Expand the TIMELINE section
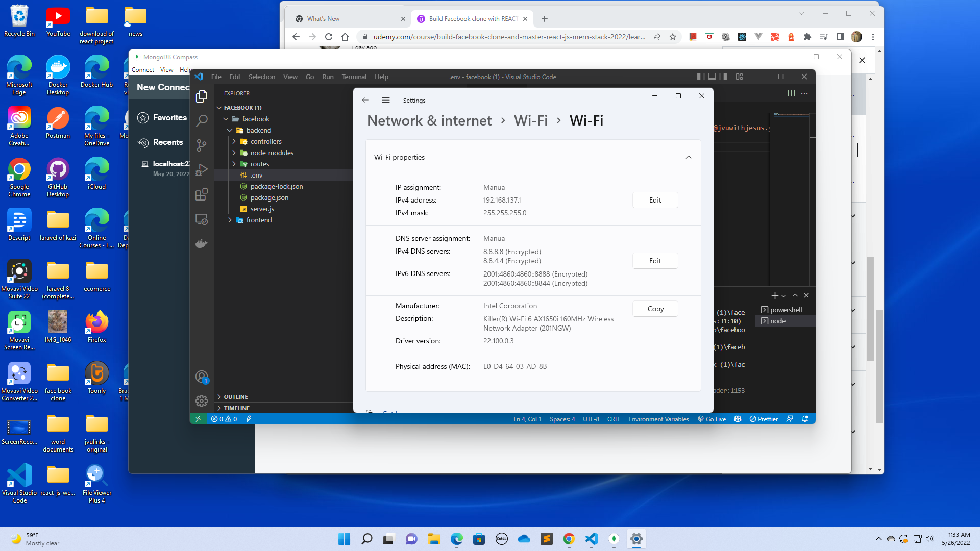The width and height of the screenshot is (980, 551). click(283, 408)
